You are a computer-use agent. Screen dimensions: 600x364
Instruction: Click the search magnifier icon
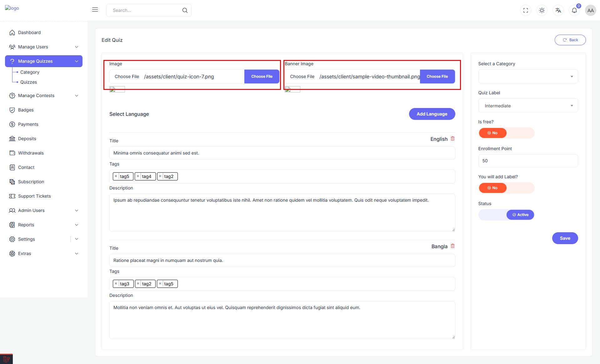pos(185,10)
